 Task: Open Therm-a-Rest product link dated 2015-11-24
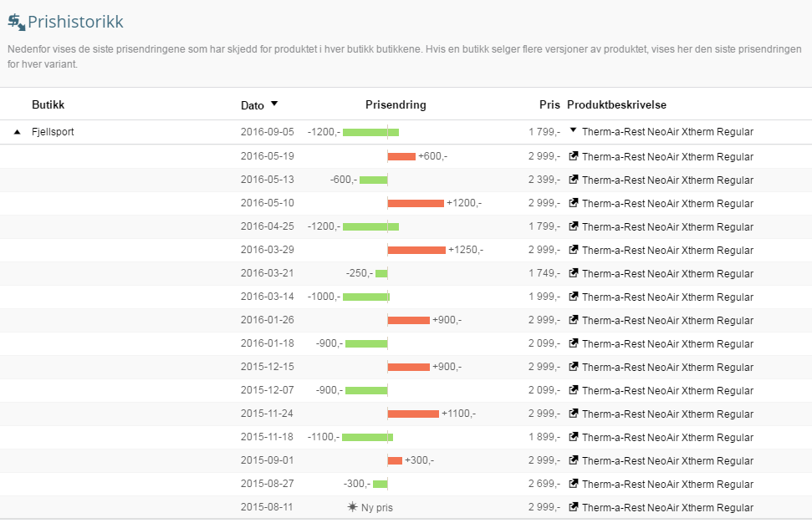pyautogui.click(x=667, y=414)
